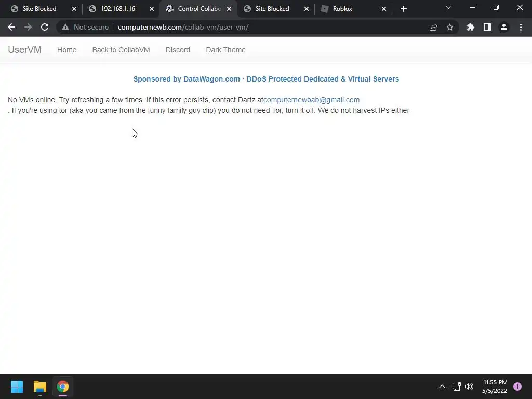532x399 pixels.
Task: Reload the current page
Action: coord(45,27)
